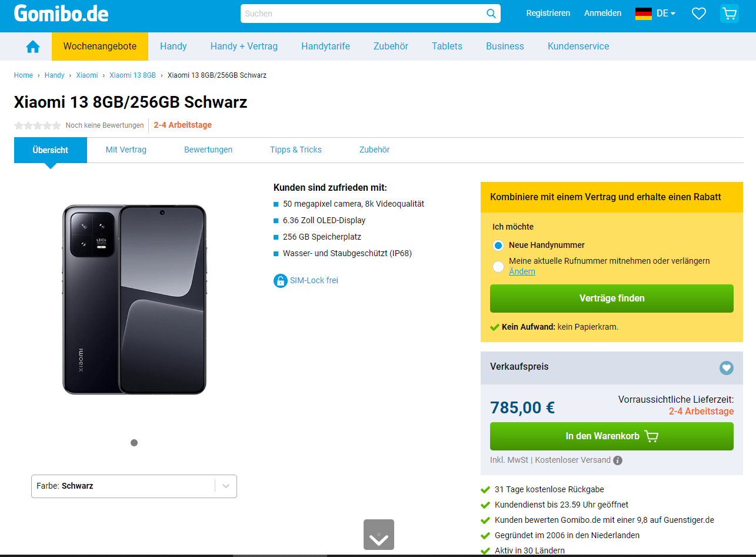
Task: Add to wishlist via Verkaufspreis heart icon
Action: pyautogui.click(x=726, y=368)
